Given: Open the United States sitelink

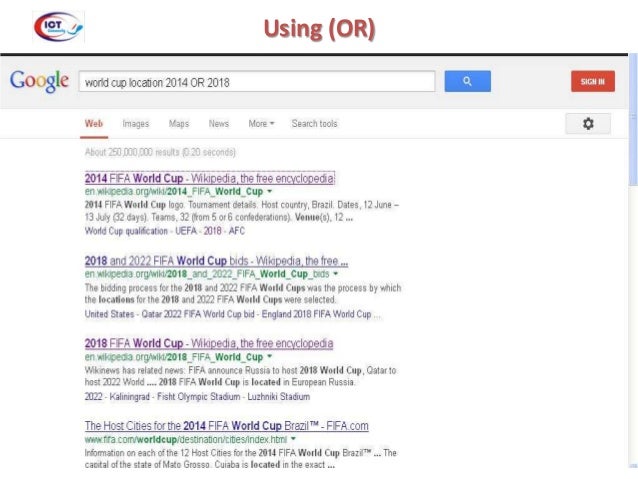Looking at the screenshot, I should pyautogui.click(x=109, y=314).
